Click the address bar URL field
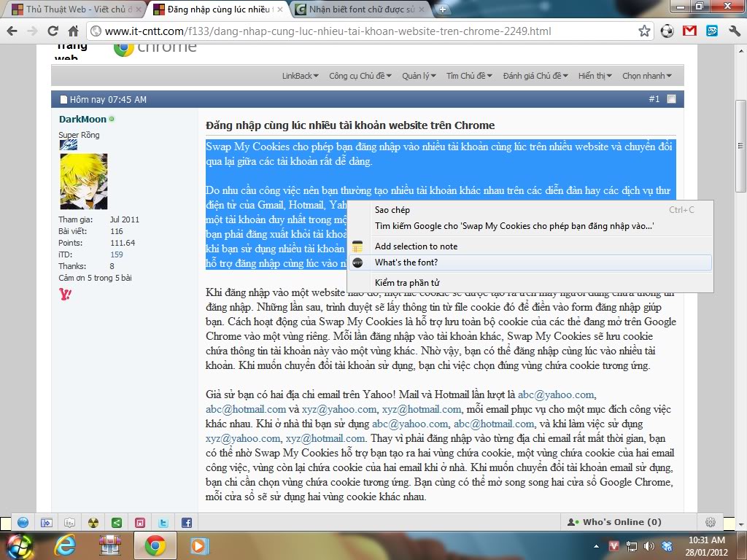 362,31
